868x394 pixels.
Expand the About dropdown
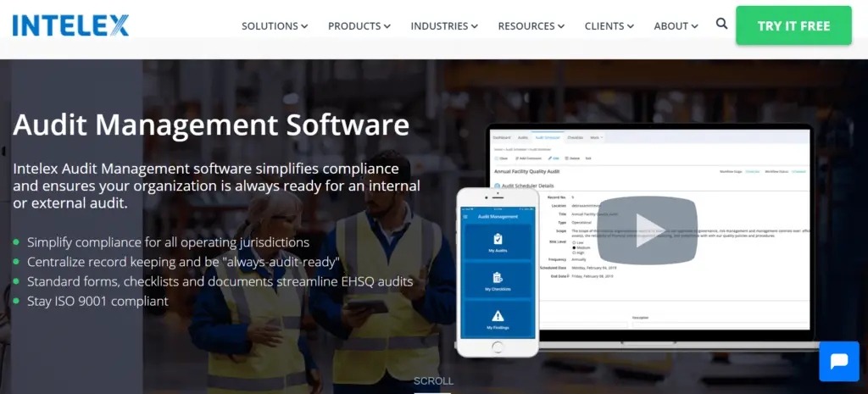[x=676, y=26]
